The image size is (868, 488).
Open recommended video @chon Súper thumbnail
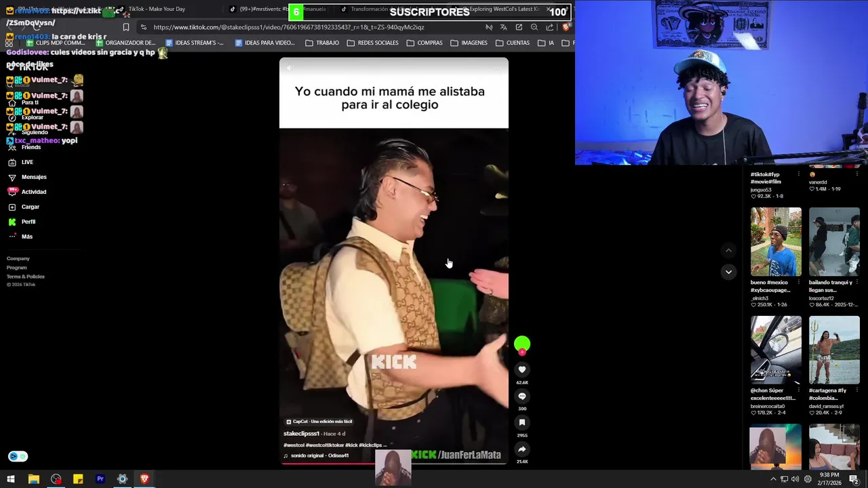click(776, 350)
